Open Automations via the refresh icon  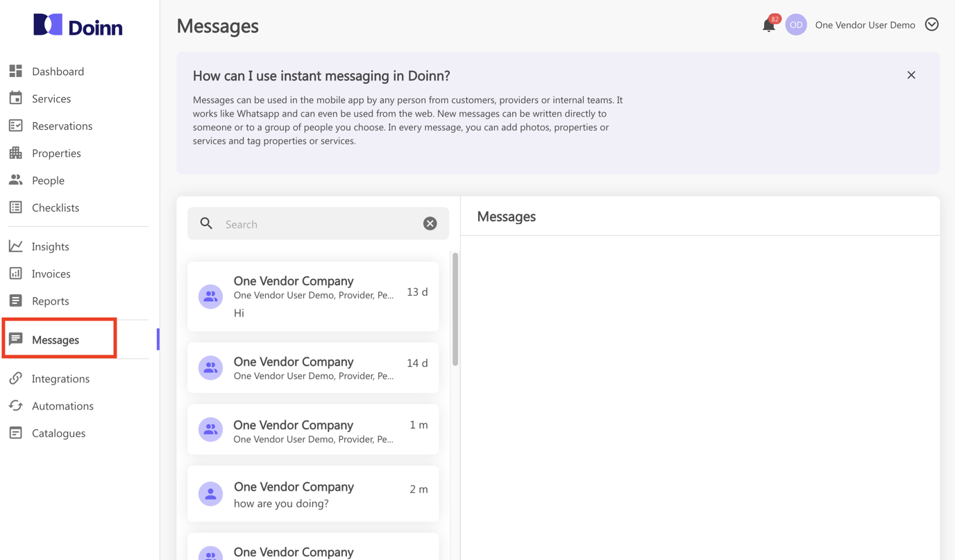(x=16, y=406)
